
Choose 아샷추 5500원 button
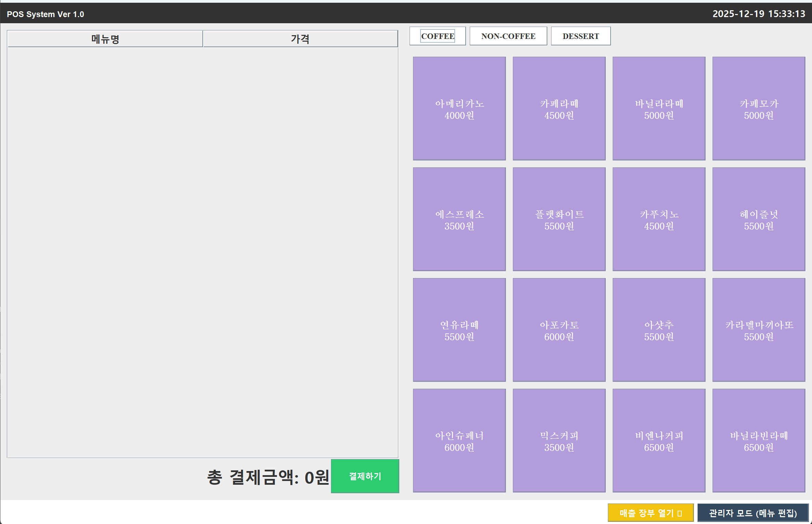659,330
